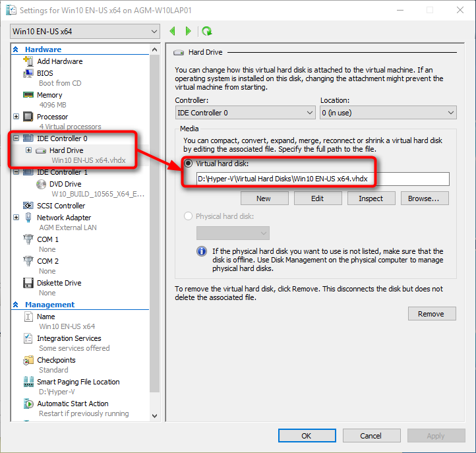Open the Controller dropdown
The height and width of the screenshot is (453, 476).
coord(245,113)
